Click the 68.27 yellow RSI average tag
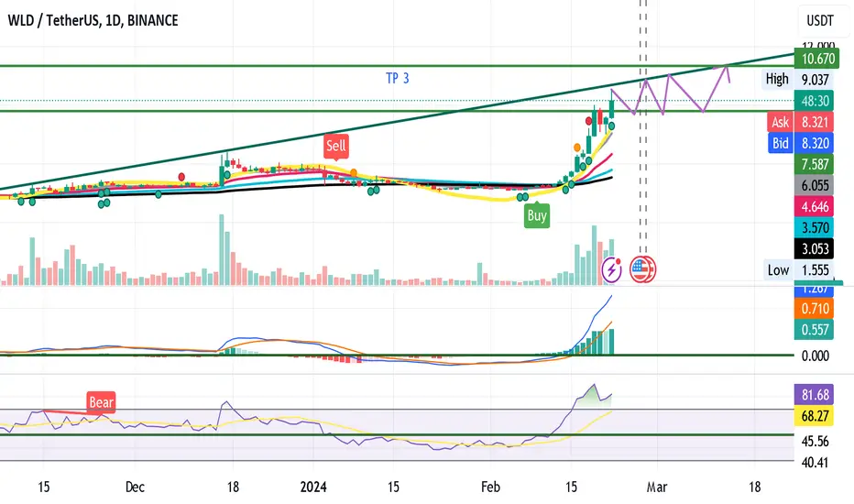This screenshot has width=854, height=504. pyautogui.click(x=815, y=416)
